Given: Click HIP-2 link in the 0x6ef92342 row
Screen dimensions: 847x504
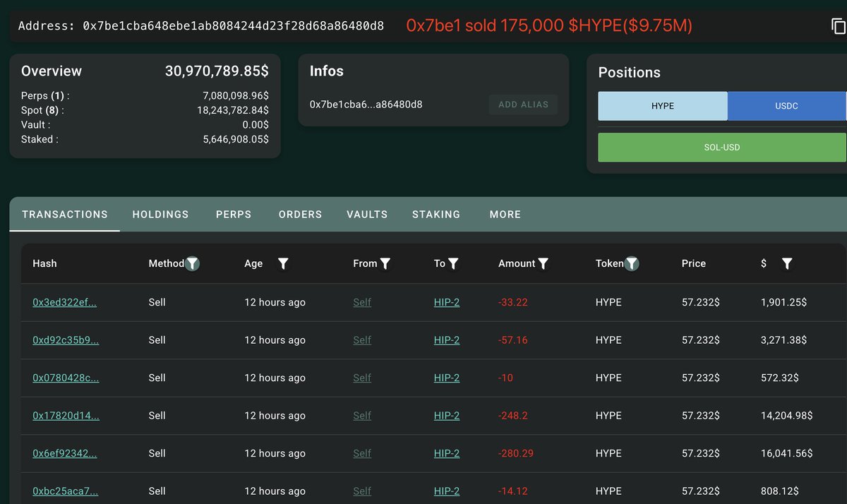Looking at the screenshot, I should click(x=447, y=453).
